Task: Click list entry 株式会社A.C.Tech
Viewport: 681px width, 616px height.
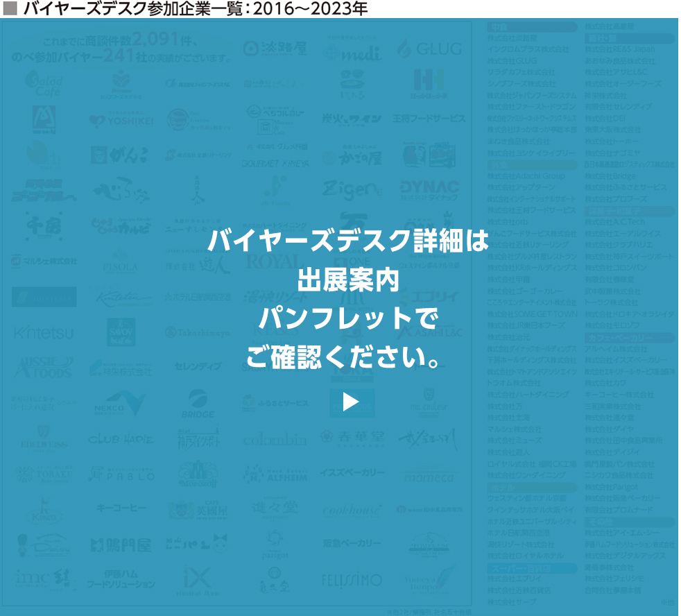Action: [x=614, y=222]
